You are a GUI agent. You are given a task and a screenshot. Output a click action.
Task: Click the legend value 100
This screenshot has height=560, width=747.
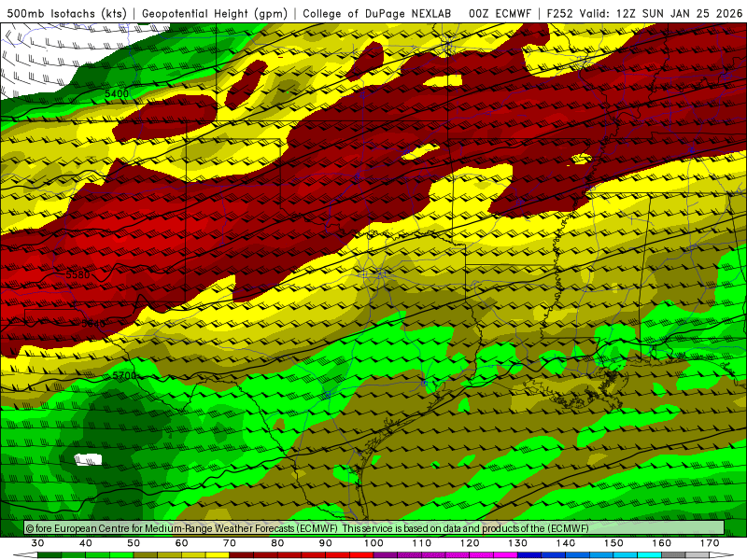374,543
